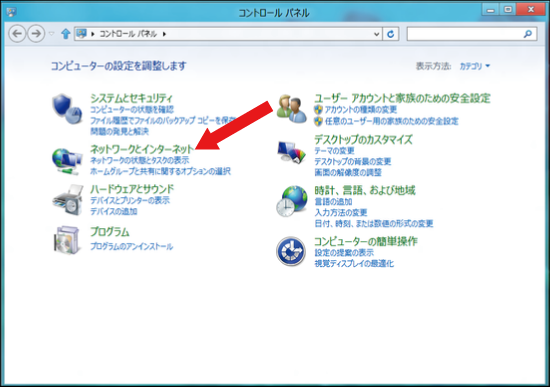This screenshot has width=550, height=387.
Task: Open 言語の追加 link
Action: 333,201
